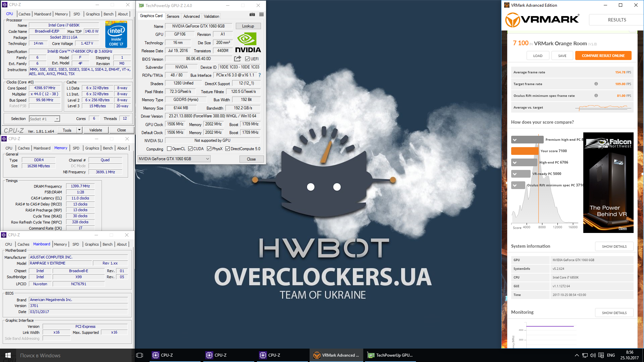Click the GPU-Z screenshot camera icon
The height and width of the screenshot is (362, 644).
click(x=252, y=14)
